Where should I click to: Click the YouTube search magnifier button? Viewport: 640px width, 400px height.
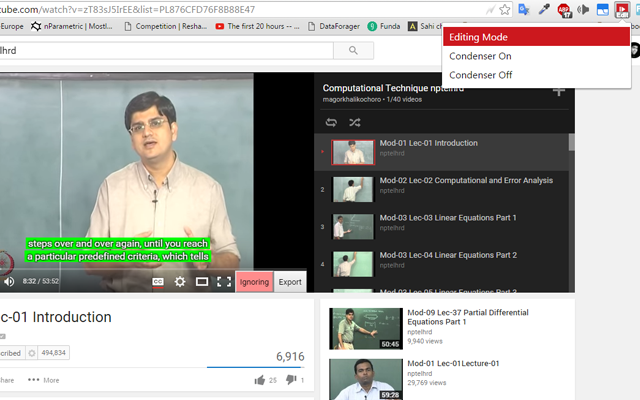point(353,51)
